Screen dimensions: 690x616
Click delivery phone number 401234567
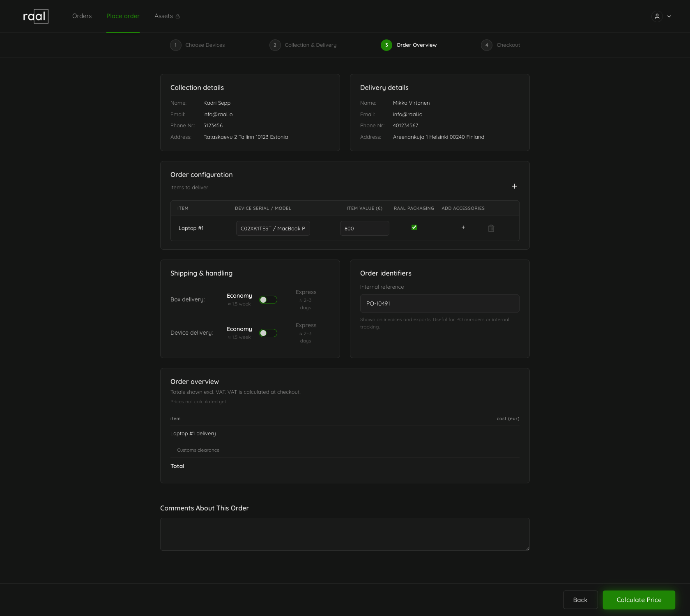405,126
